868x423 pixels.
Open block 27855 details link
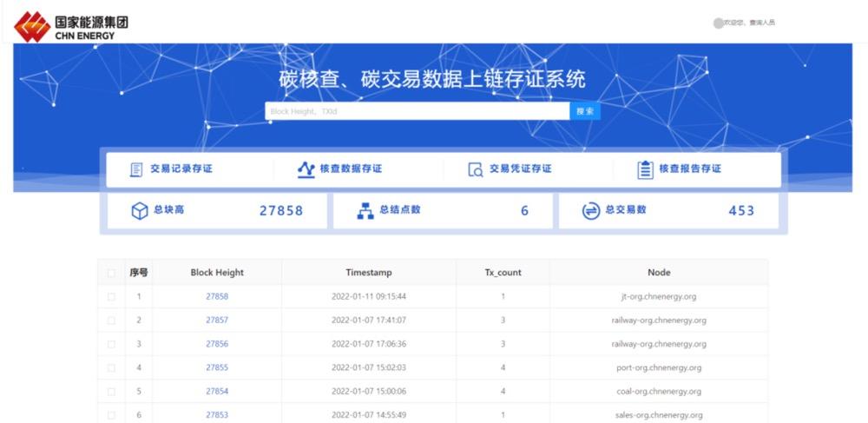click(217, 367)
